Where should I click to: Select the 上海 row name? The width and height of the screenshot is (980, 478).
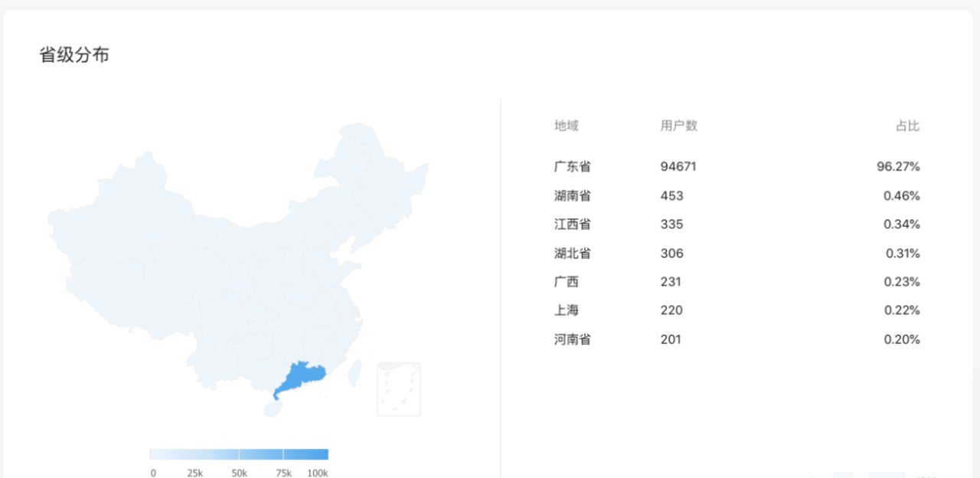[567, 310]
